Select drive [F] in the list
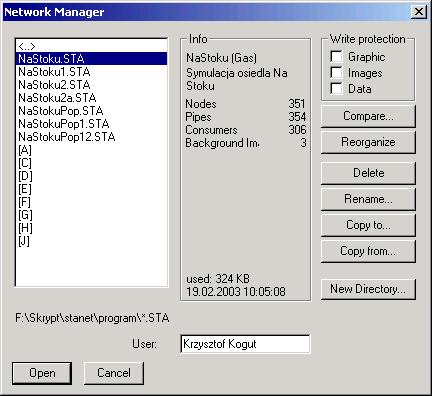Screen dimensions: 432x396 (92, 202)
